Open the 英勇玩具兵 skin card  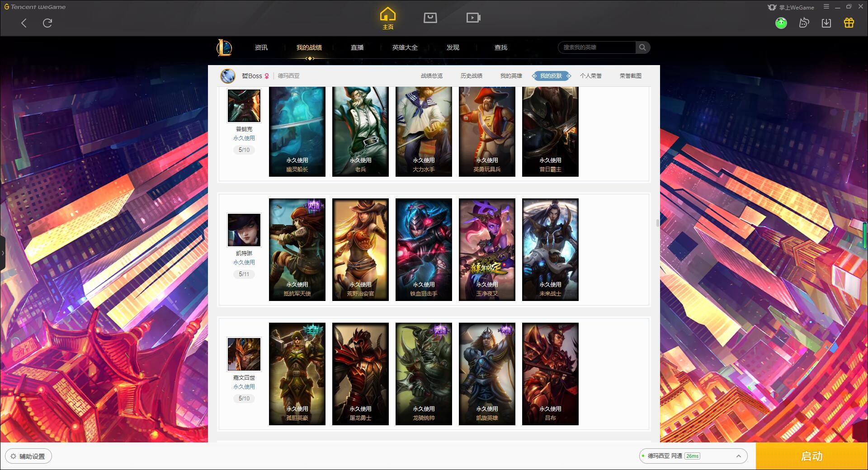coord(487,132)
